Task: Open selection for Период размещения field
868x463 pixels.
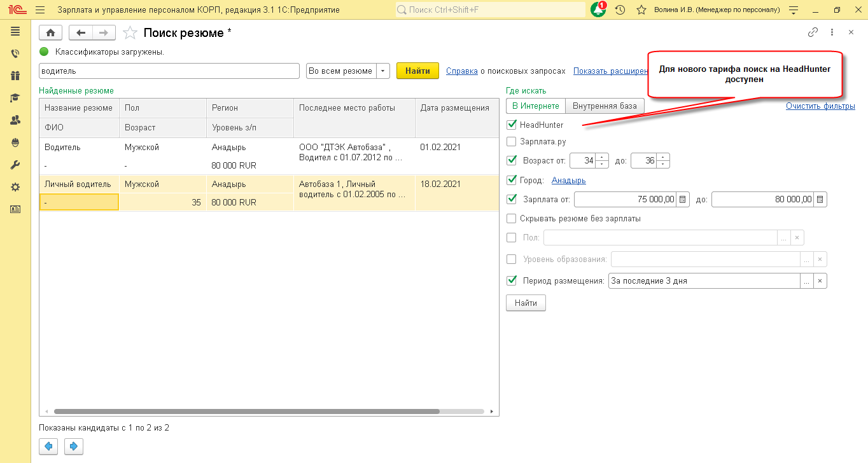Action: [x=807, y=281]
